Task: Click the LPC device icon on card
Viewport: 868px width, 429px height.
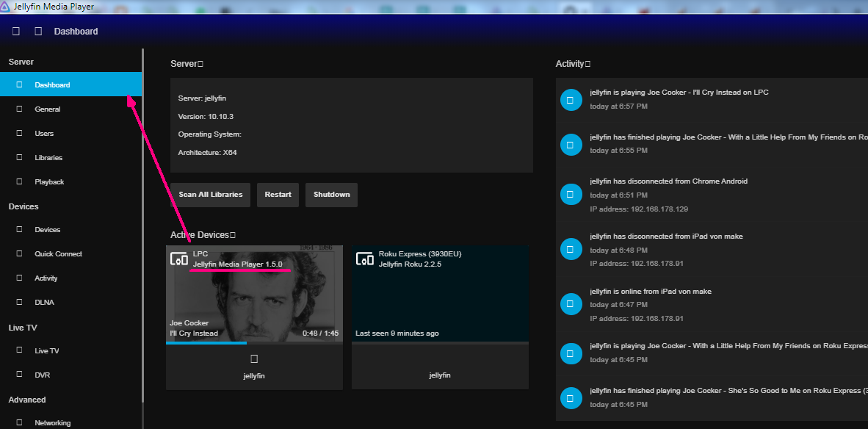Action: pos(179,259)
